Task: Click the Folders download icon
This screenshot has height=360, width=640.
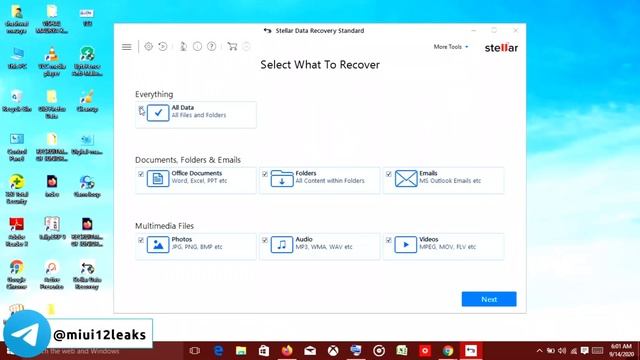Action: [x=282, y=179]
